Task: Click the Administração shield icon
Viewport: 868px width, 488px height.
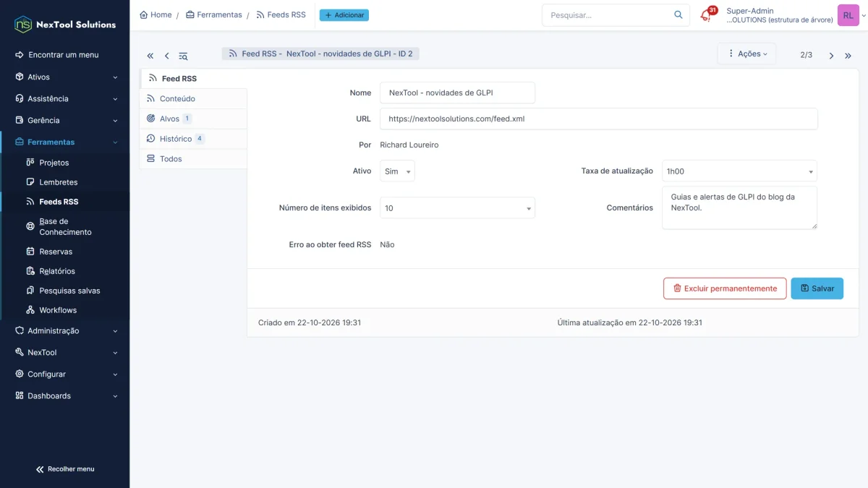Action: pos(20,330)
